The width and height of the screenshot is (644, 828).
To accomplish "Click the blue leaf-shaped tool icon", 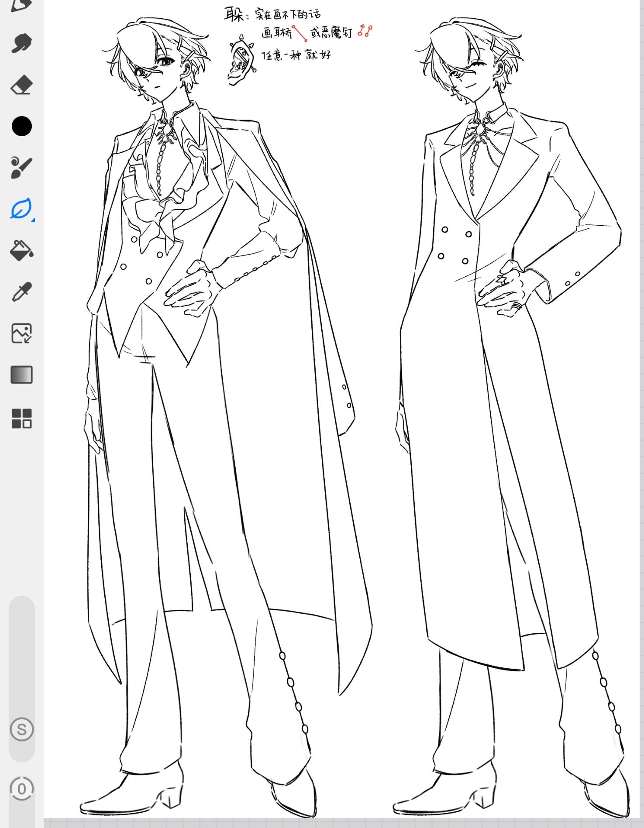I will (21, 209).
